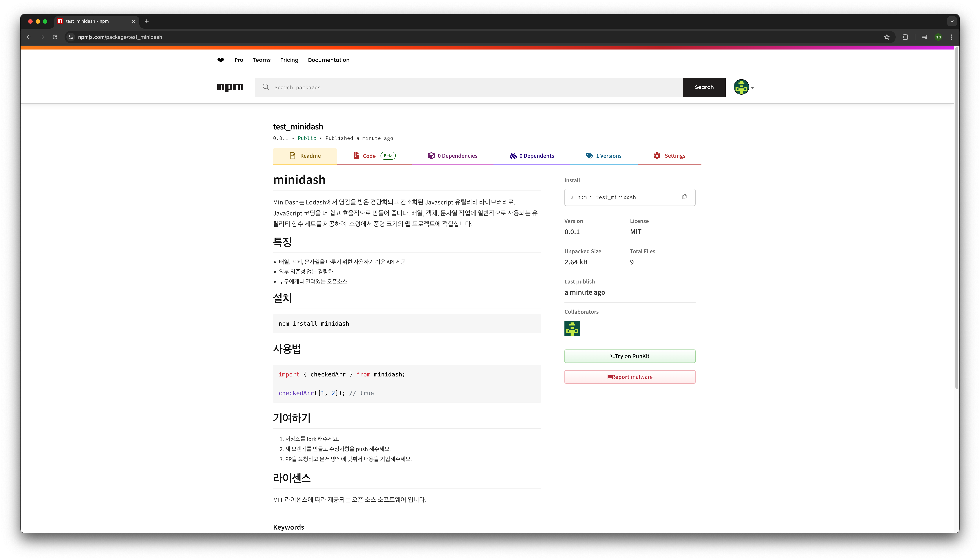
Task: Click the npm logo
Action: click(230, 87)
